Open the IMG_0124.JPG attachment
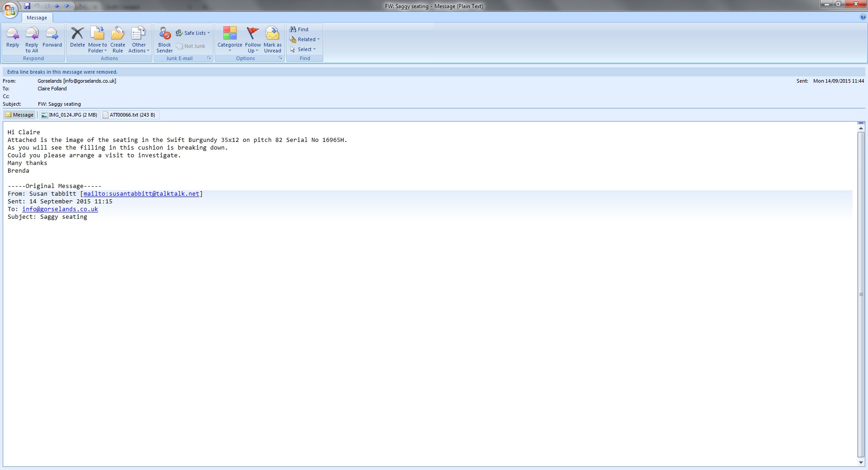 coord(69,115)
